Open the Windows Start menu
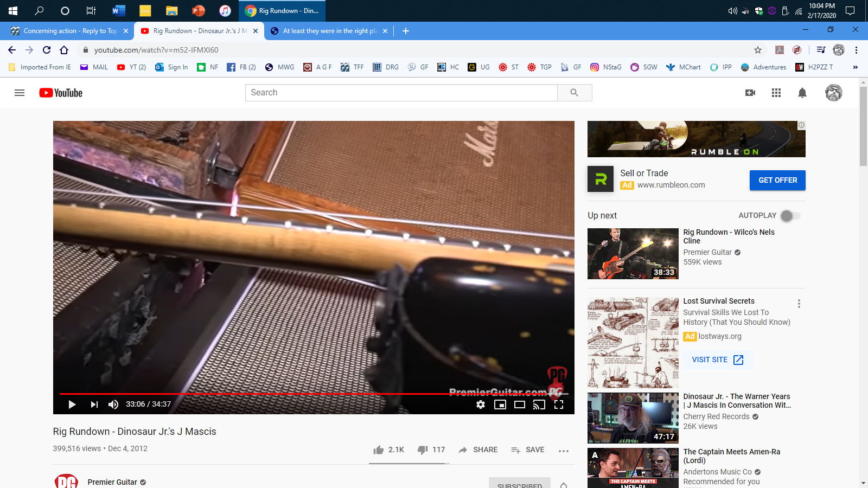 pyautogui.click(x=13, y=11)
